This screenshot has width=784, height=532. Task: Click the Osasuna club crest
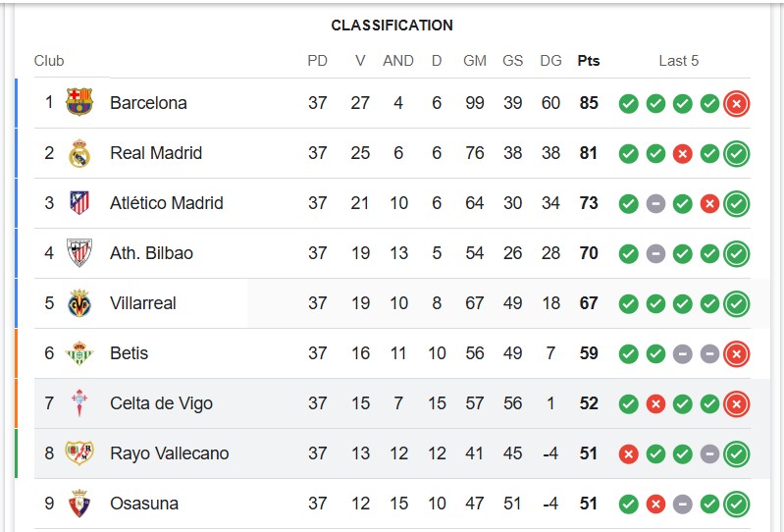click(79, 503)
